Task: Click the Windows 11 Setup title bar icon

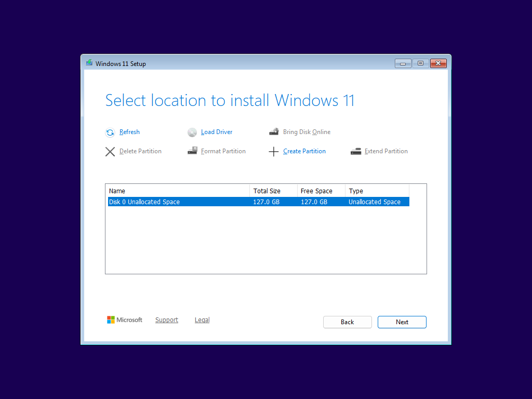Action: 89,63
